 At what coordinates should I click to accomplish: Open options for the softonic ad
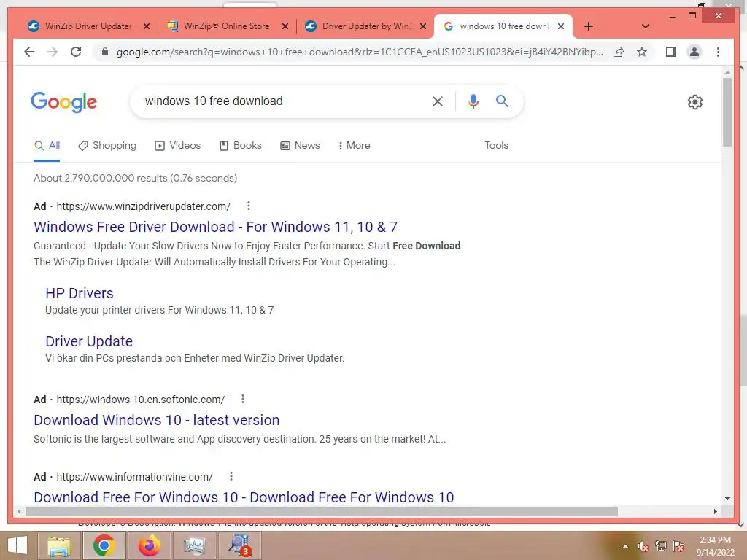(242, 399)
